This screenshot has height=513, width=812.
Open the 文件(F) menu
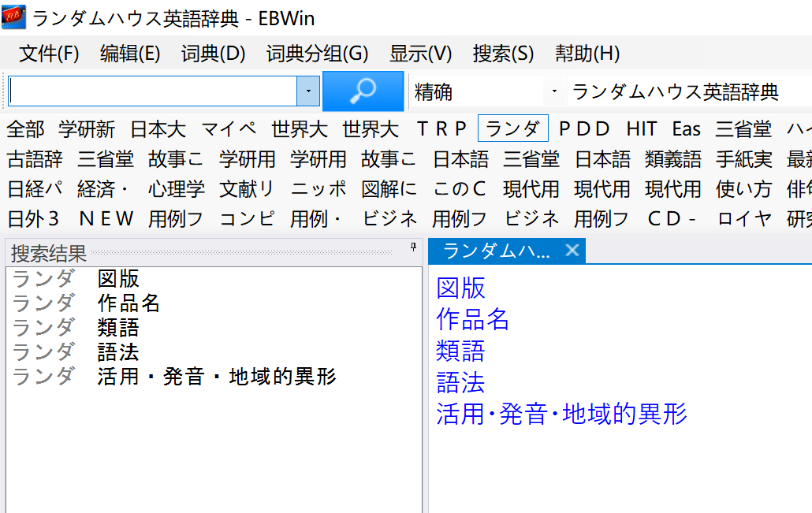pos(49,54)
